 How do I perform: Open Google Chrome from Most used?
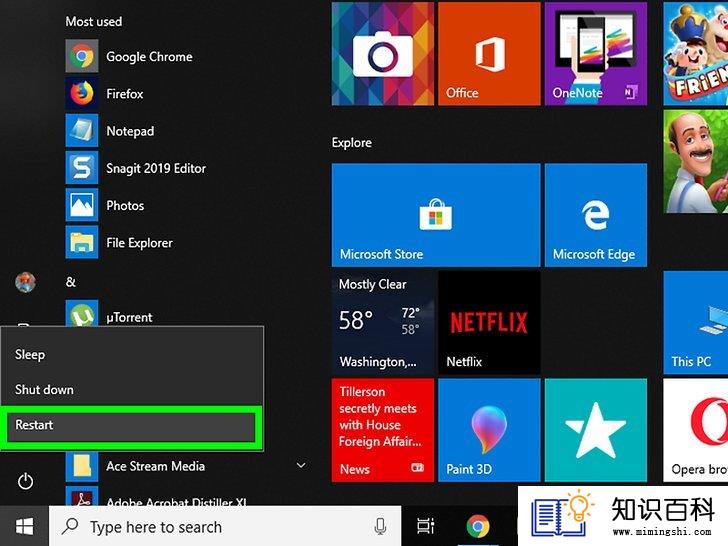[186, 56]
